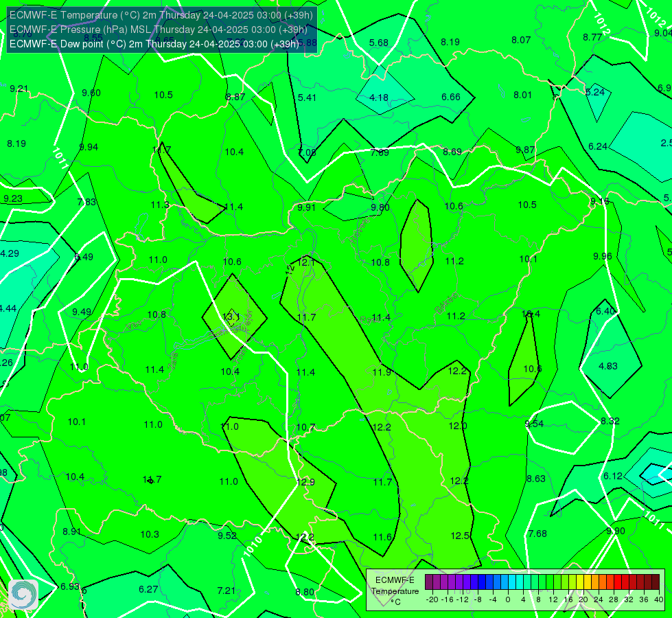Click the 10.7 temperature value
This screenshot has height=618, width=672.
pos(305,428)
